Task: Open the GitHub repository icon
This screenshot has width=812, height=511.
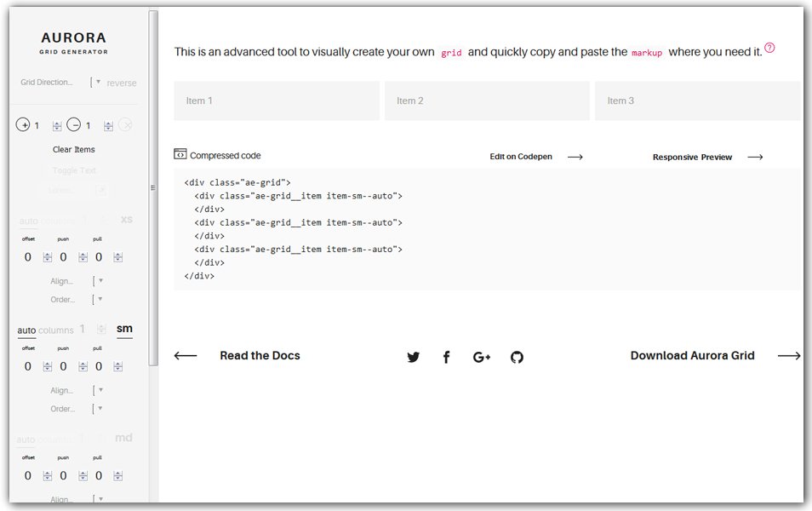Action: tap(517, 357)
